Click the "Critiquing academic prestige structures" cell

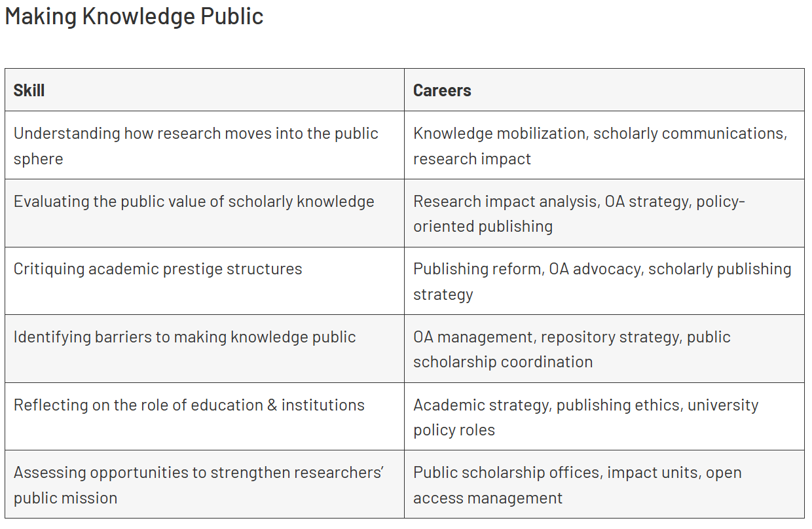coord(158,269)
